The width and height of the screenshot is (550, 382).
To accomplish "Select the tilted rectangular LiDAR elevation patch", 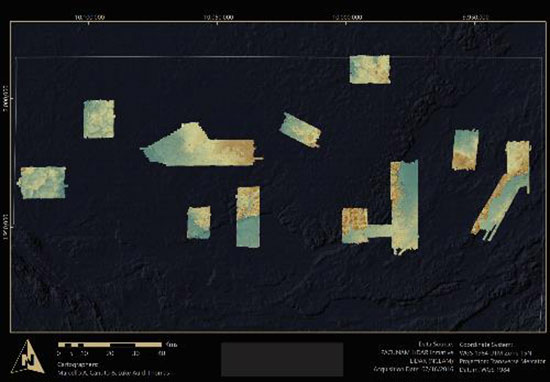I will pyautogui.click(x=300, y=130).
